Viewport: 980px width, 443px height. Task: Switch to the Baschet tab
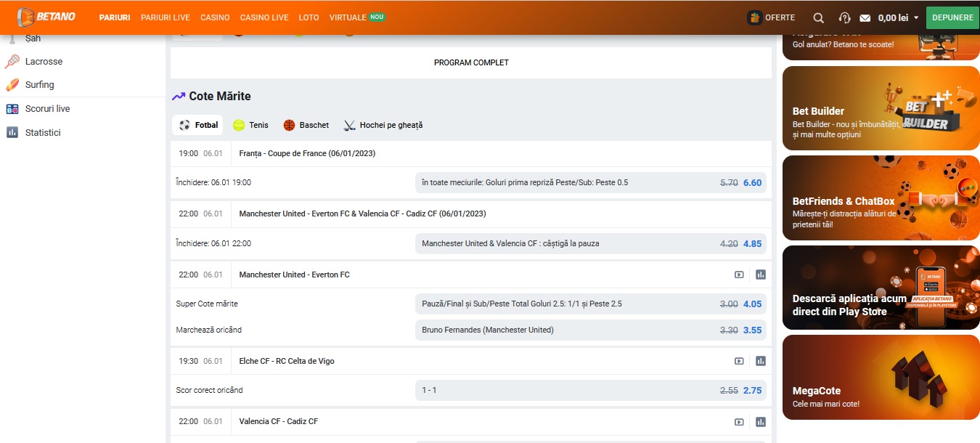(x=306, y=125)
